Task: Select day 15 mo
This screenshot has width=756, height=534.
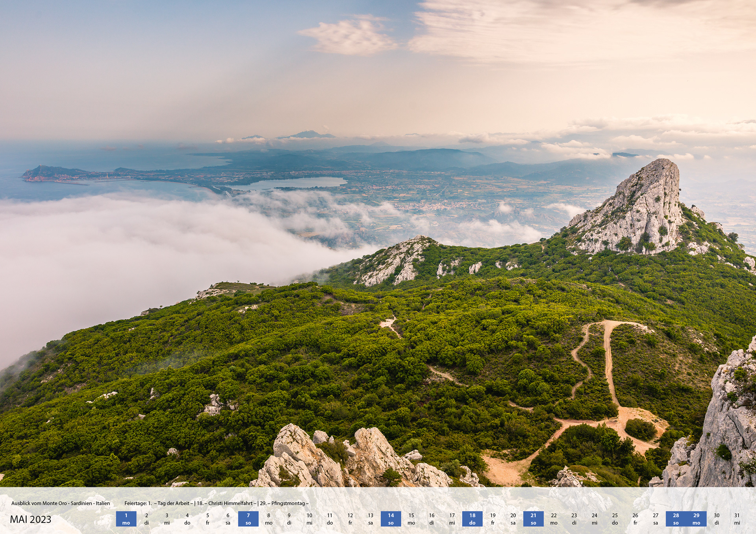Action: [411, 519]
